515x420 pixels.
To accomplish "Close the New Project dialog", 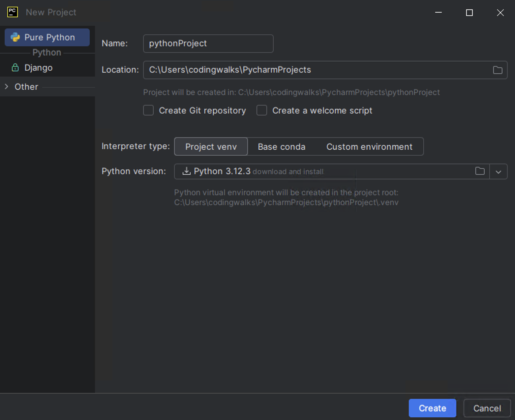I will [x=500, y=13].
